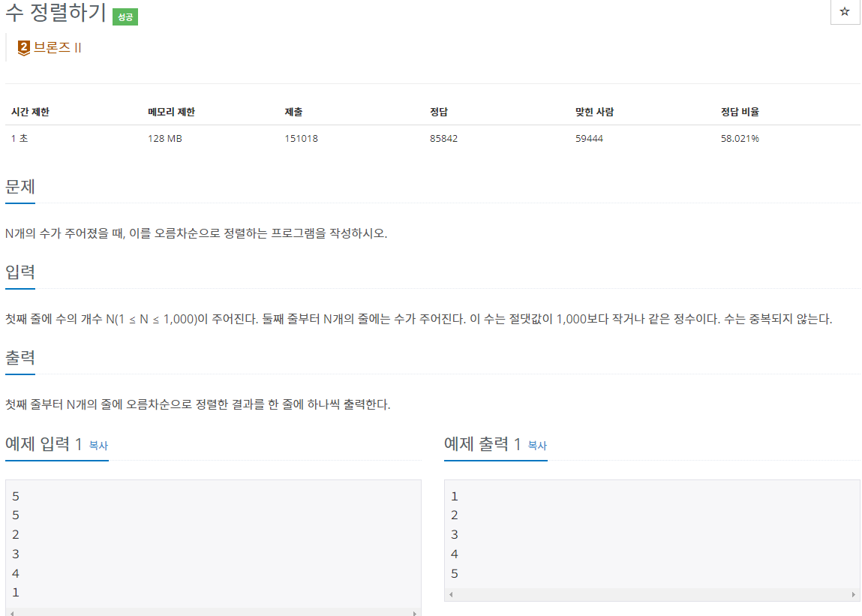Click the 정답 column header
The image size is (862, 616).
439,112
